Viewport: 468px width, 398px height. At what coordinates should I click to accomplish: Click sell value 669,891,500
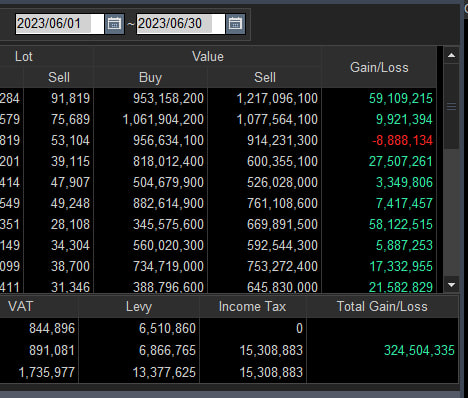tap(282, 224)
